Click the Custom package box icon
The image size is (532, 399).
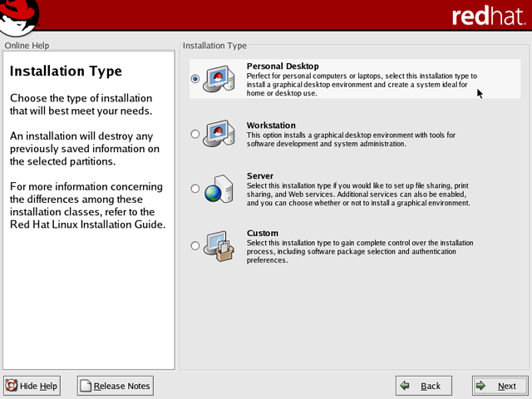[x=219, y=245]
